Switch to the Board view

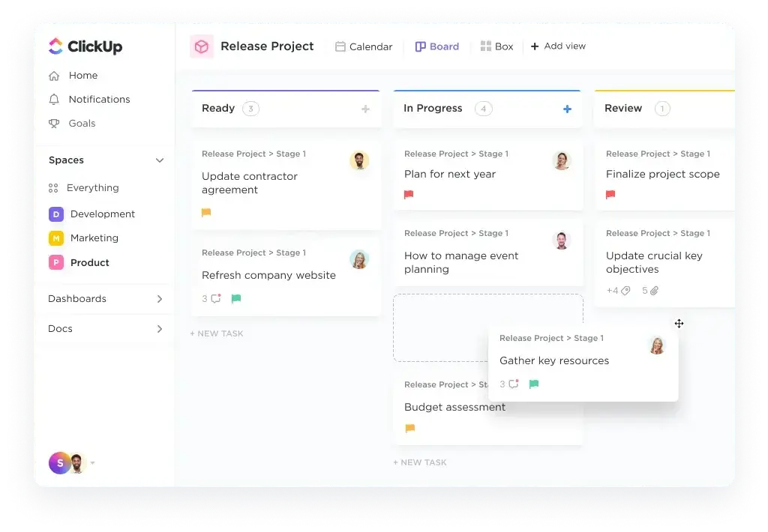(437, 46)
